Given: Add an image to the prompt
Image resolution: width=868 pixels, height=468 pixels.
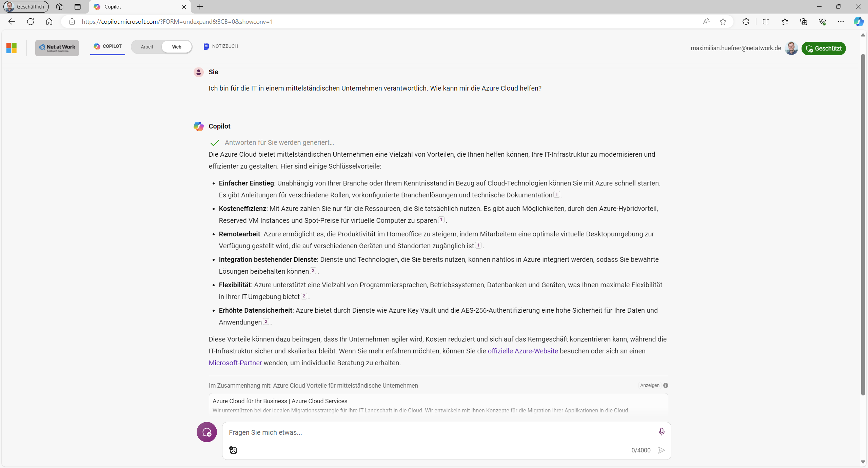Looking at the screenshot, I should 233,450.
